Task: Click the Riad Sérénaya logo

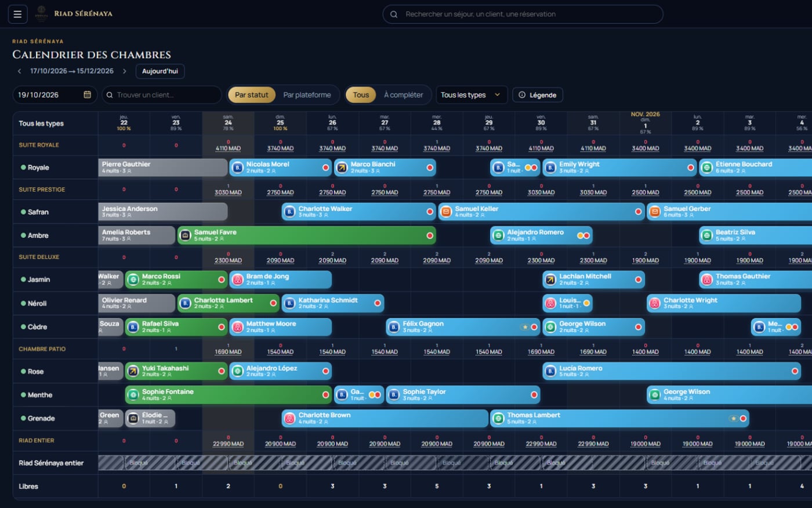Action: pyautogui.click(x=42, y=14)
